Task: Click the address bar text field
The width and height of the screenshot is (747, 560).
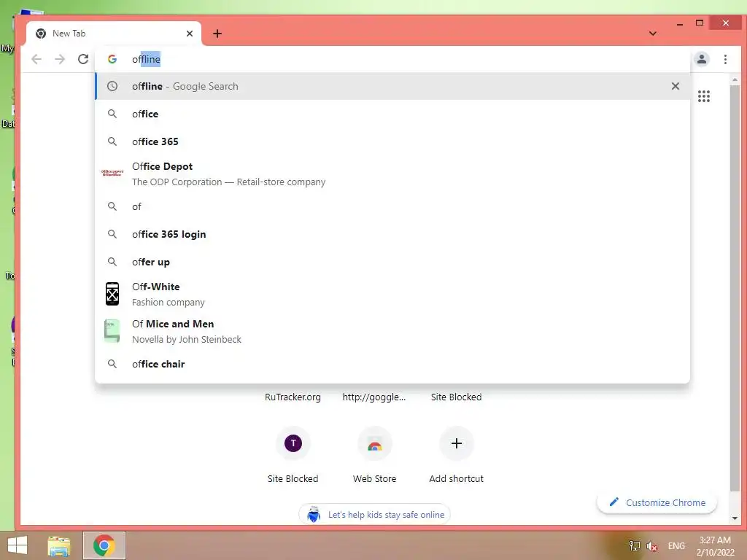Action: click(392, 59)
